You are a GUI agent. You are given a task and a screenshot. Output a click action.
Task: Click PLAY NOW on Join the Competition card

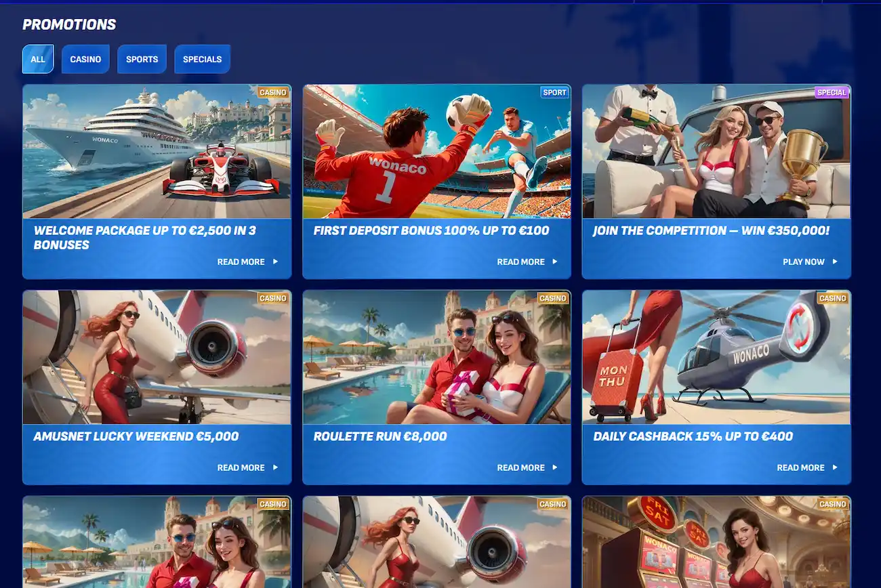click(810, 261)
